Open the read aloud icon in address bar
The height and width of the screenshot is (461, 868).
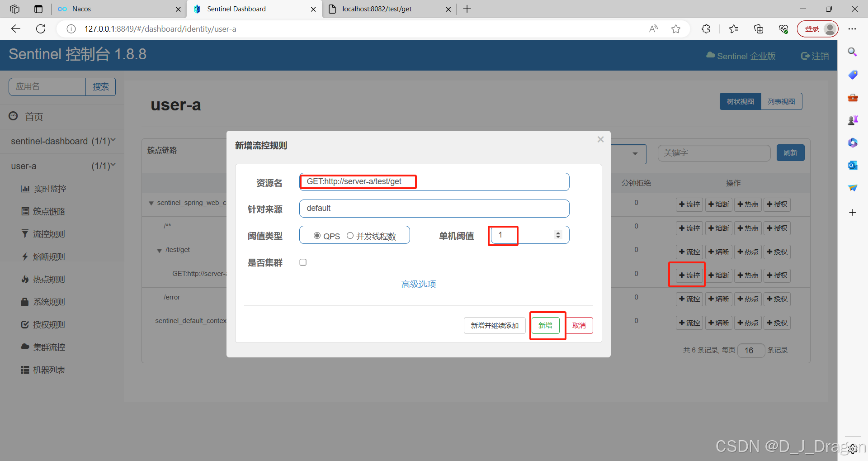(653, 29)
